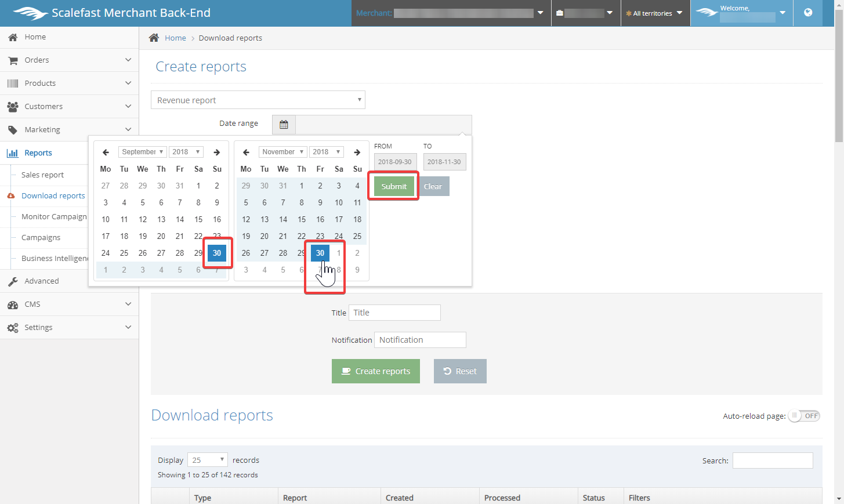Expand the Orders sidebar menu
844x504 pixels.
click(69, 60)
